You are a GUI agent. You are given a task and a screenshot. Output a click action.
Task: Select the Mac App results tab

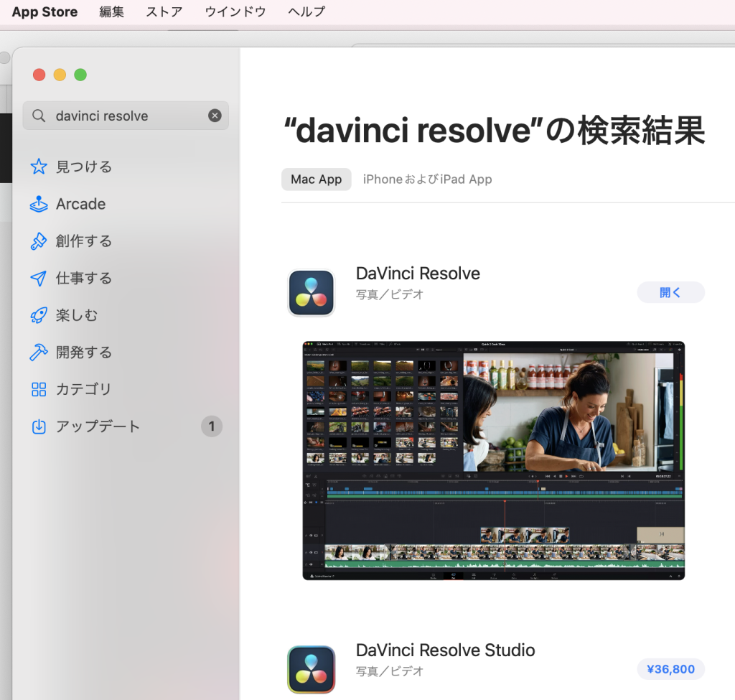[x=316, y=179]
